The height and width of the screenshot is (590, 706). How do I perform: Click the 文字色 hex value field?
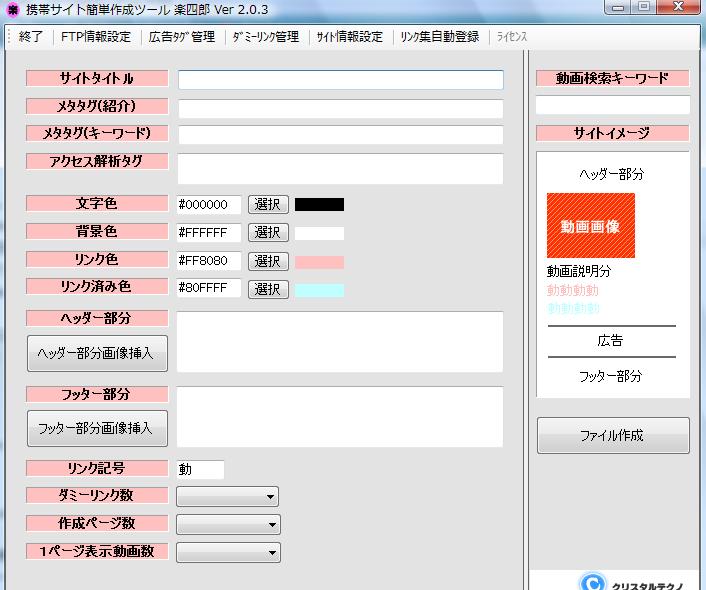(x=209, y=204)
